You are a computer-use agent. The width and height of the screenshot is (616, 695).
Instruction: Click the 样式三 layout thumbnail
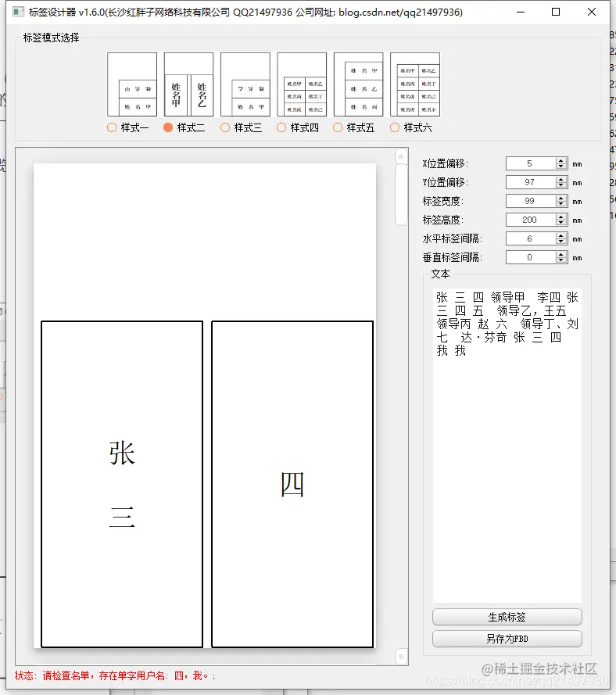[245, 84]
